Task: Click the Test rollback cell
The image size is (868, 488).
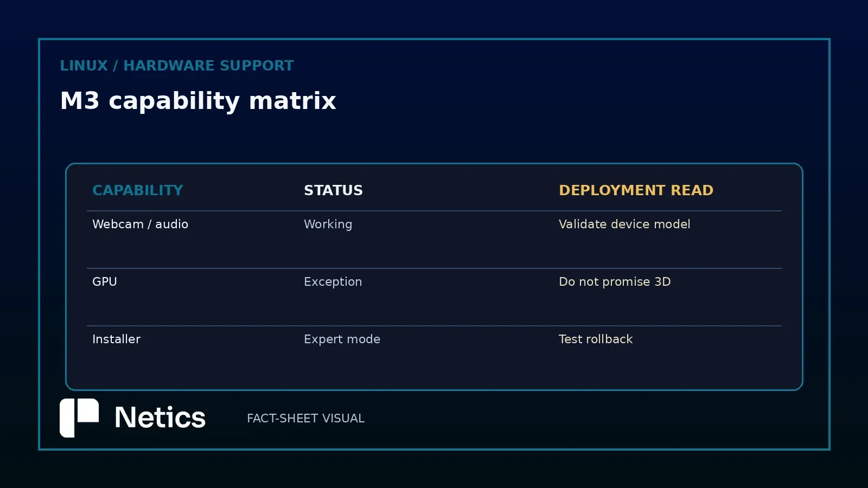Action: click(x=596, y=339)
